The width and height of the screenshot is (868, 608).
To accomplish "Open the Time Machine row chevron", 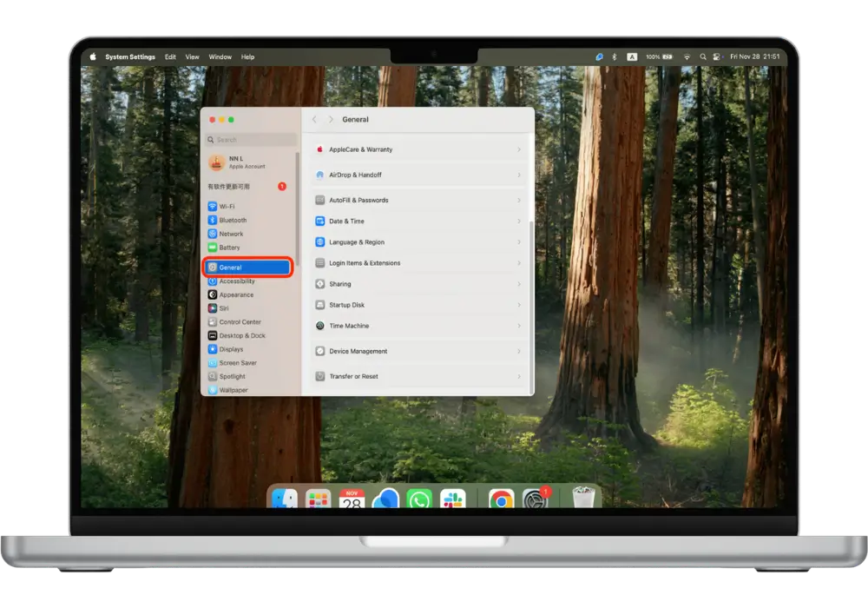I will tap(518, 326).
